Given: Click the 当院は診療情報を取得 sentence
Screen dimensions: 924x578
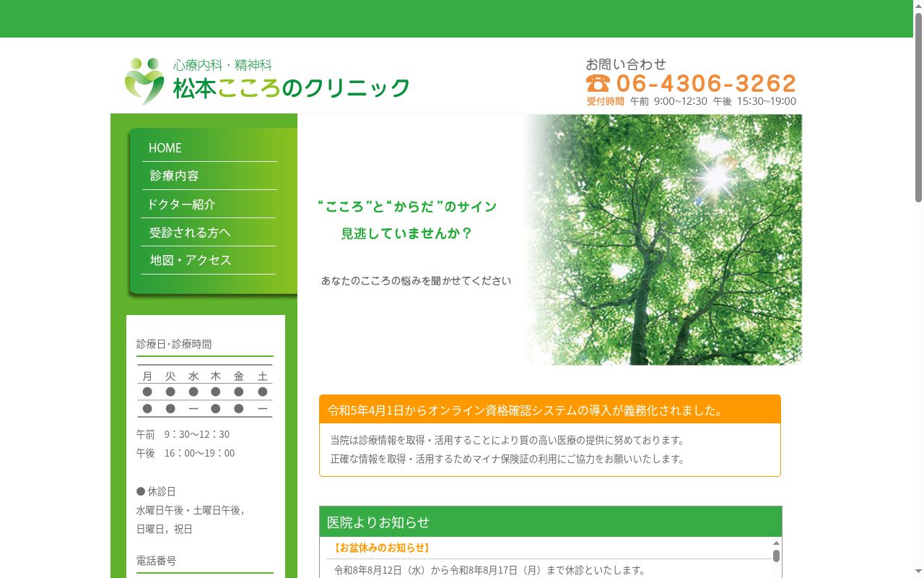Looking at the screenshot, I should click(507, 440).
